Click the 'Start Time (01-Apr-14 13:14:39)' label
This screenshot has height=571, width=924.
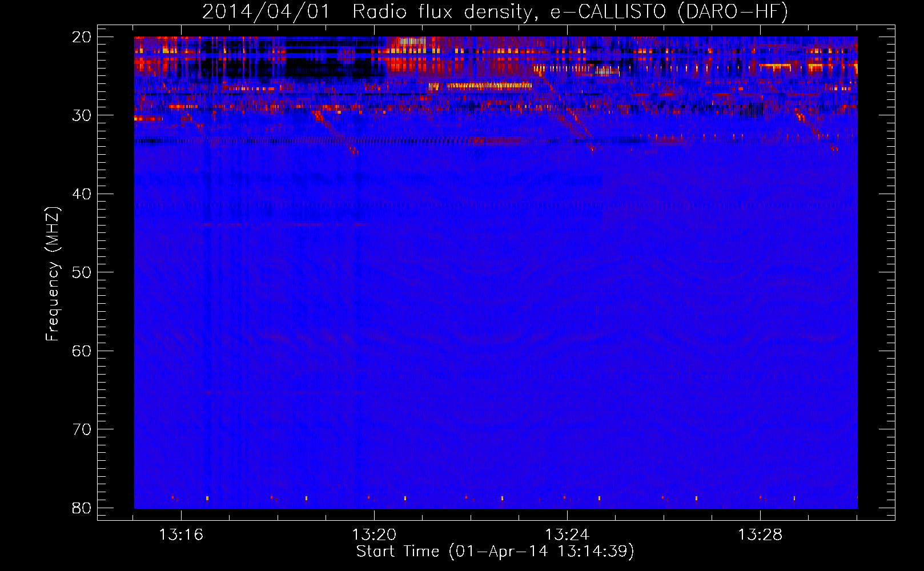coord(495,552)
